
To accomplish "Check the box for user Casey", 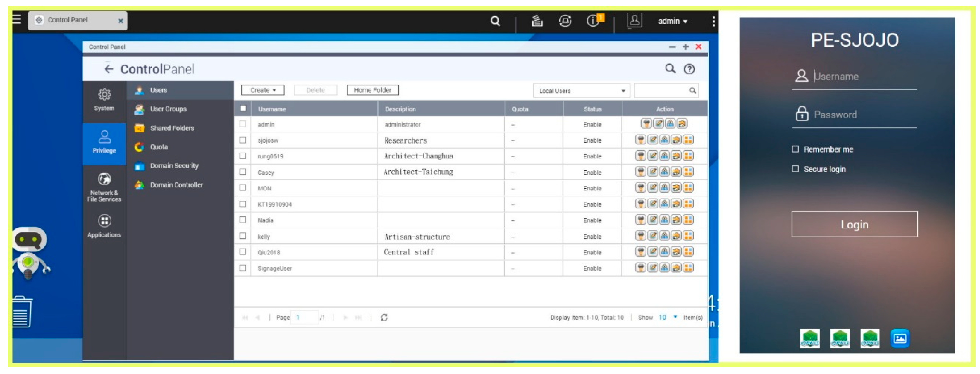I will point(243,172).
